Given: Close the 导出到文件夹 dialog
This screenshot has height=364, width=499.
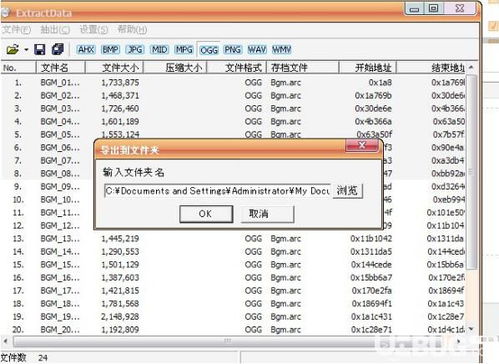Looking at the screenshot, I should (362, 145).
